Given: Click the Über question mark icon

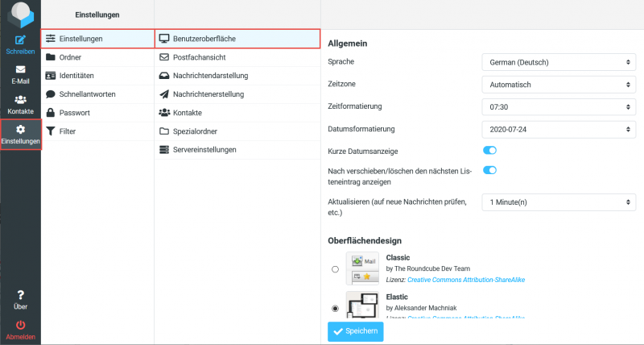Looking at the screenshot, I should [x=20, y=296].
